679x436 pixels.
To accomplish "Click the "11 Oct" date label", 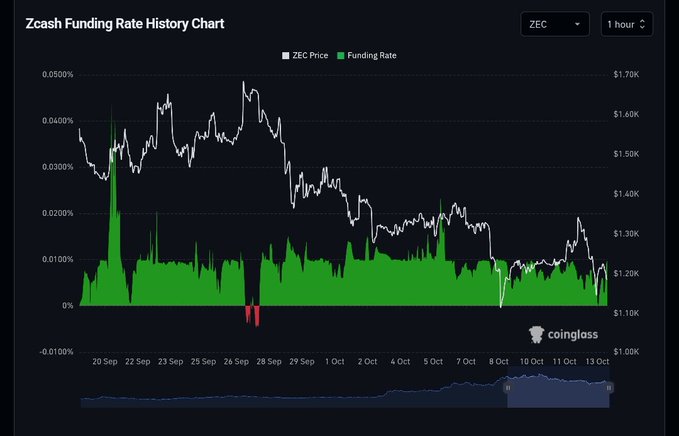I will click(x=565, y=362).
